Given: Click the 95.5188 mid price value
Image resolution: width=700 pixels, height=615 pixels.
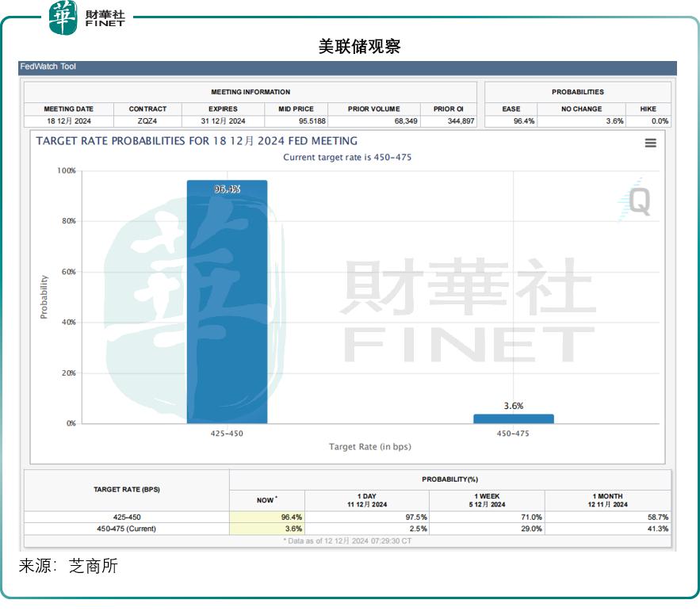Looking at the screenshot, I should click(296, 121).
